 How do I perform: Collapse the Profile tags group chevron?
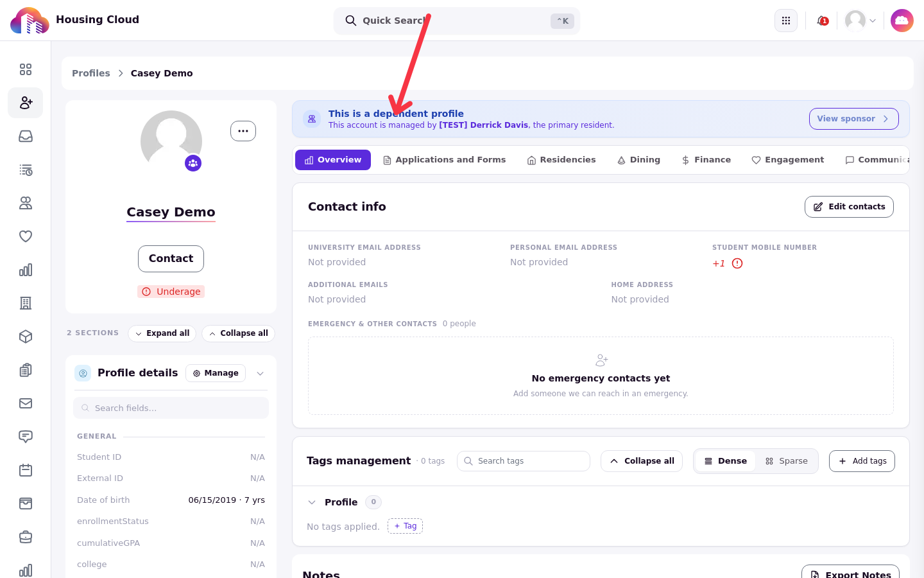point(312,502)
